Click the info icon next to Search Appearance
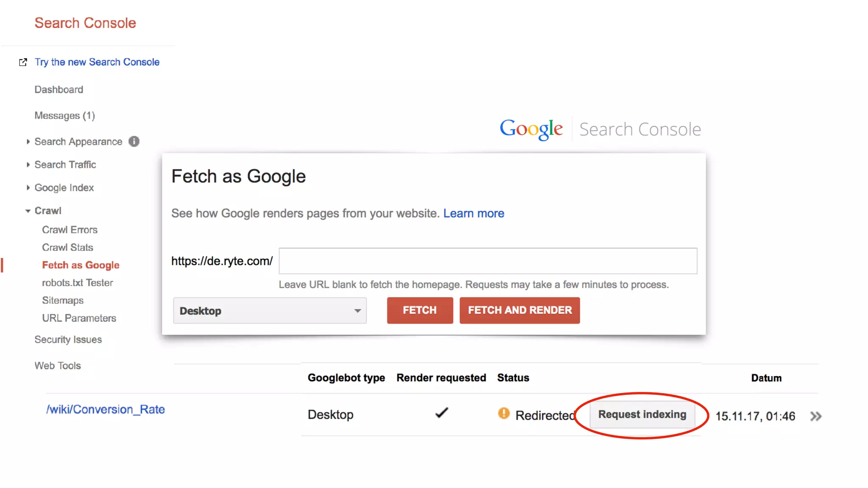The width and height of the screenshot is (868, 488). (134, 141)
